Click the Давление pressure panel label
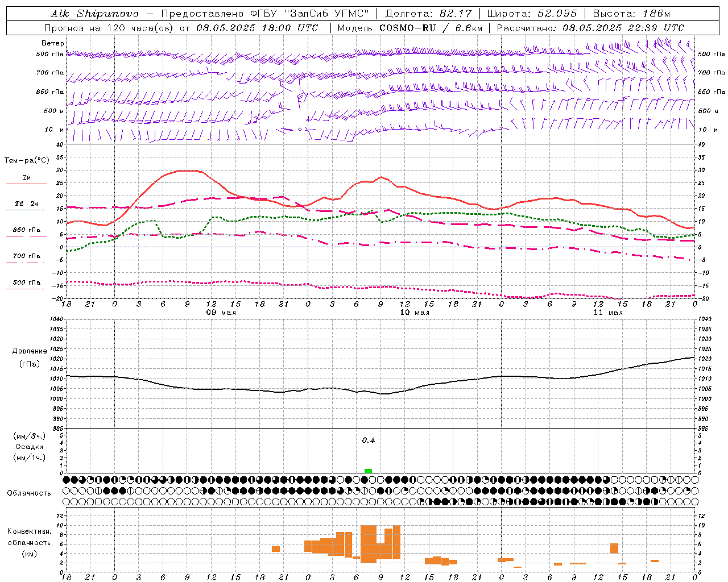Image resolution: width=728 pixels, height=582 pixels. (x=30, y=351)
